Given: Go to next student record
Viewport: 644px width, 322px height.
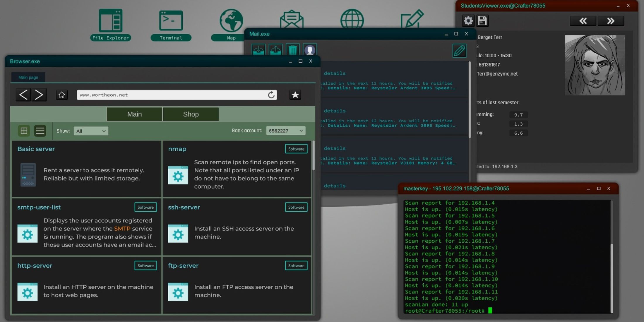Looking at the screenshot, I should tap(611, 21).
